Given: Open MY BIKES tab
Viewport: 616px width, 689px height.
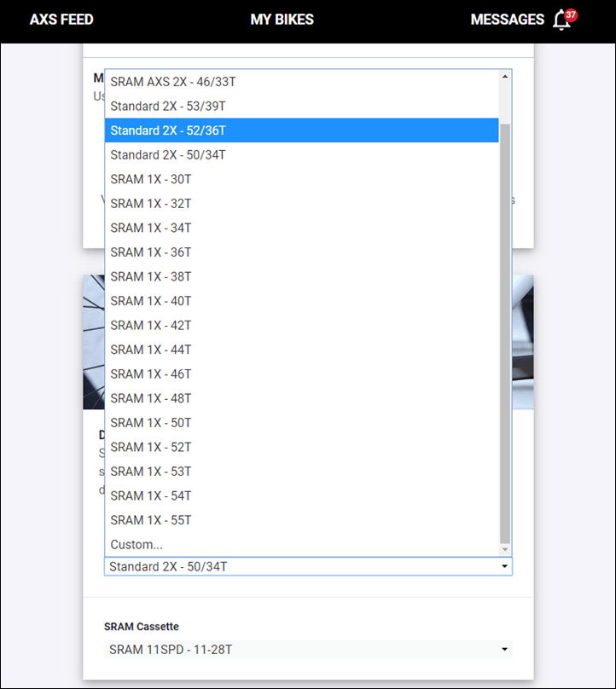Looking at the screenshot, I should pyautogui.click(x=282, y=20).
